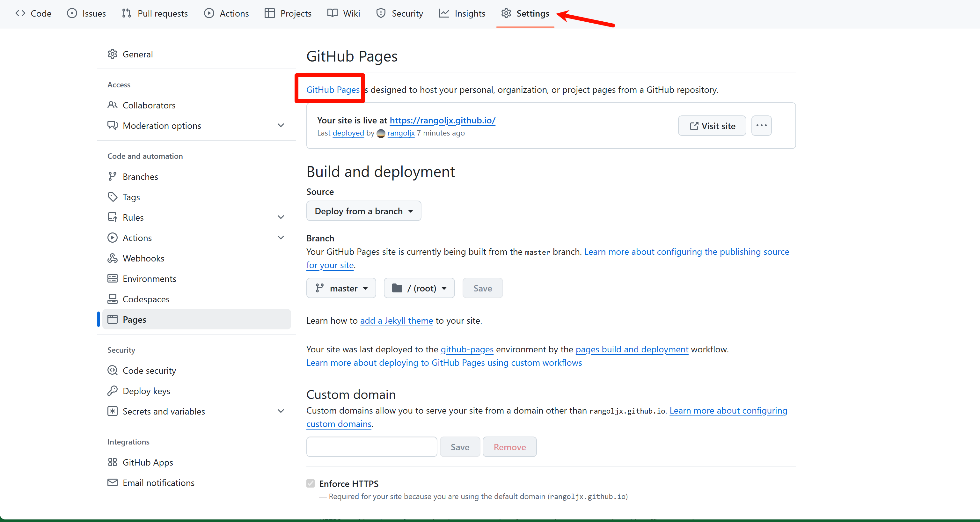Uncheck the Enforce HTTPS checkbox

tap(311, 483)
